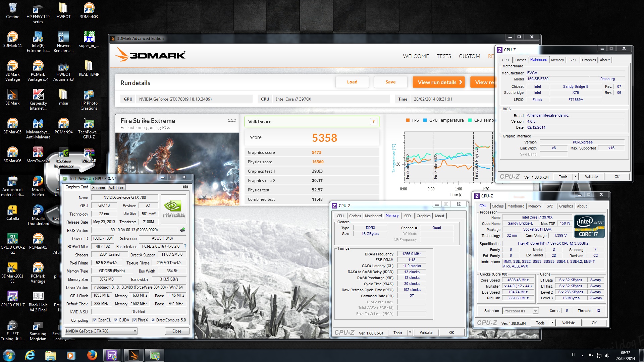Click the volume speaker tray icon
Screen dimensions: 644x362
point(607,356)
